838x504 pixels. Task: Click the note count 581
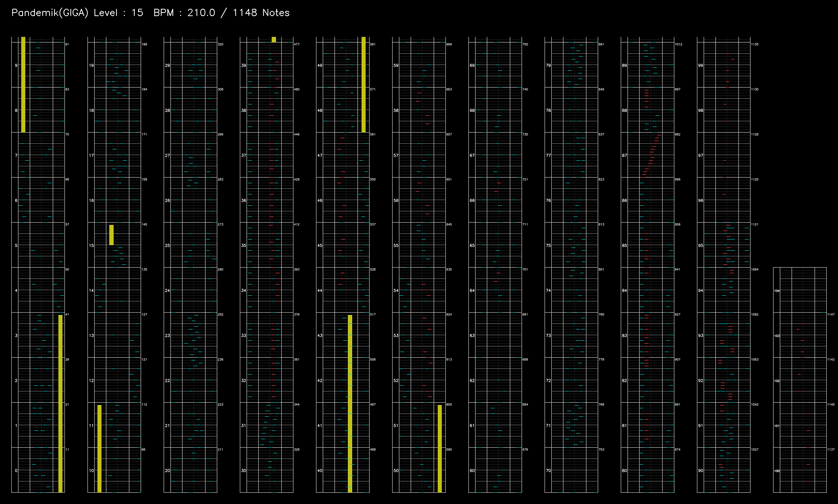(373, 45)
